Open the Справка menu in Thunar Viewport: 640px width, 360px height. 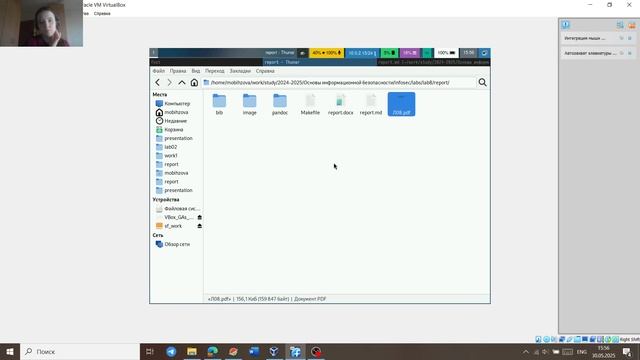click(x=265, y=71)
